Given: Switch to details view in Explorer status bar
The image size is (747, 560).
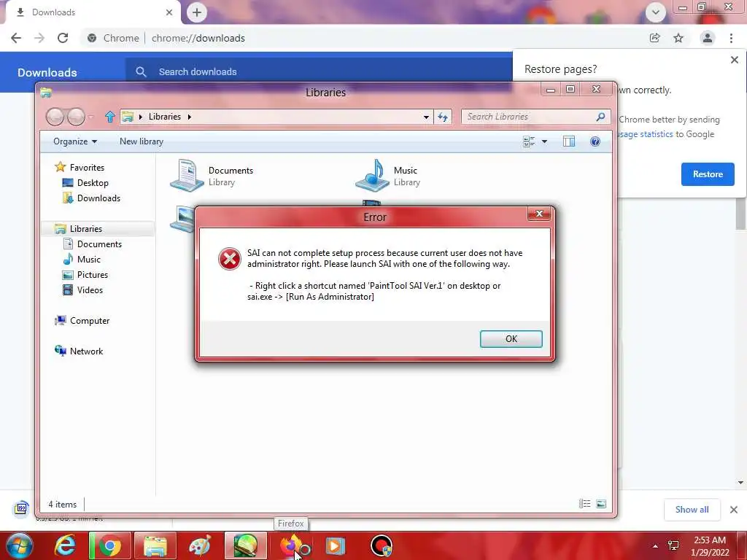Looking at the screenshot, I should [584, 504].
